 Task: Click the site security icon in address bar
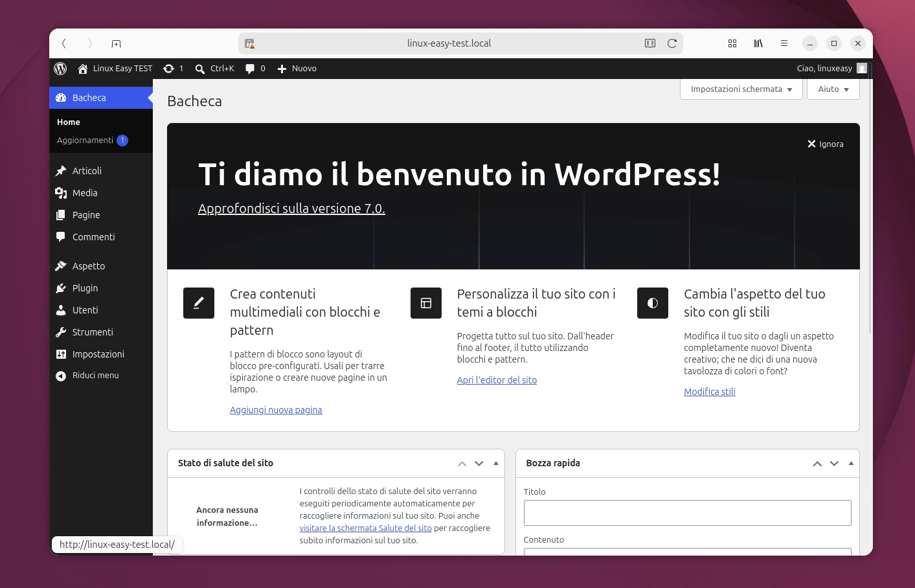250,43
